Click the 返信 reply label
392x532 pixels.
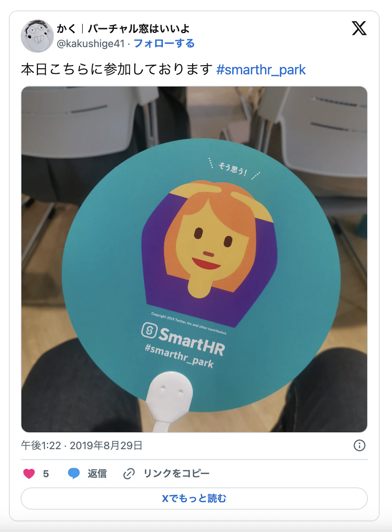pyautogui.click(x=97, y=473)
